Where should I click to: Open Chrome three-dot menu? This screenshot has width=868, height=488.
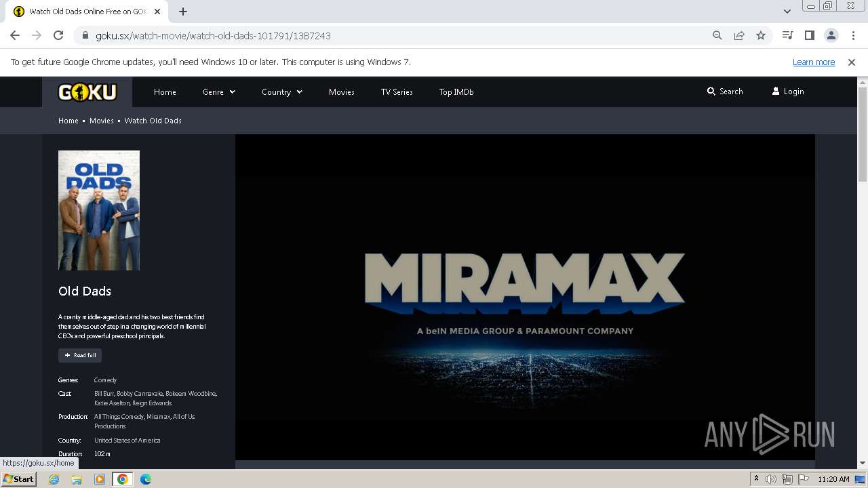click(852, 35)
